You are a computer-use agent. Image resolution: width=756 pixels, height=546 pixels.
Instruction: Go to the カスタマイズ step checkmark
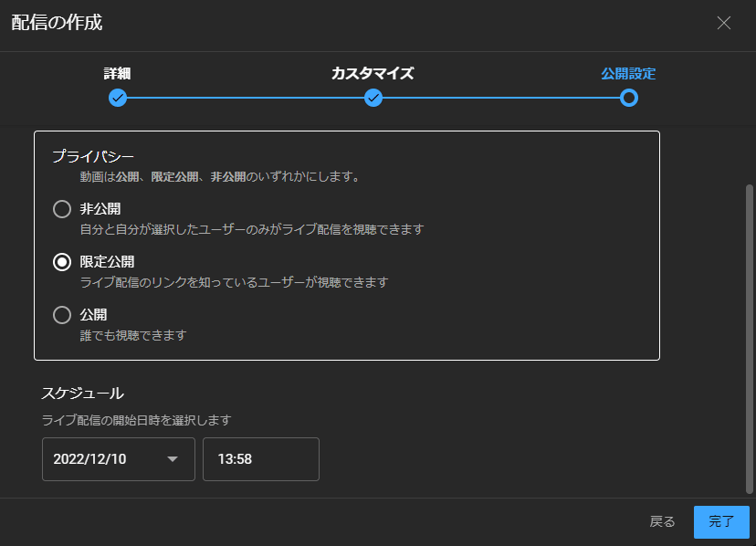coord(373,98)
